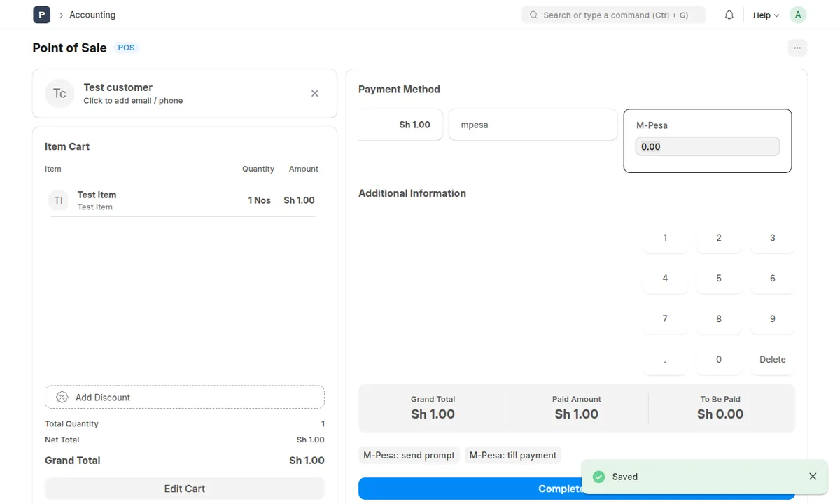
Task: Go to Accounting breadcrumb
Action: (92, 15)
